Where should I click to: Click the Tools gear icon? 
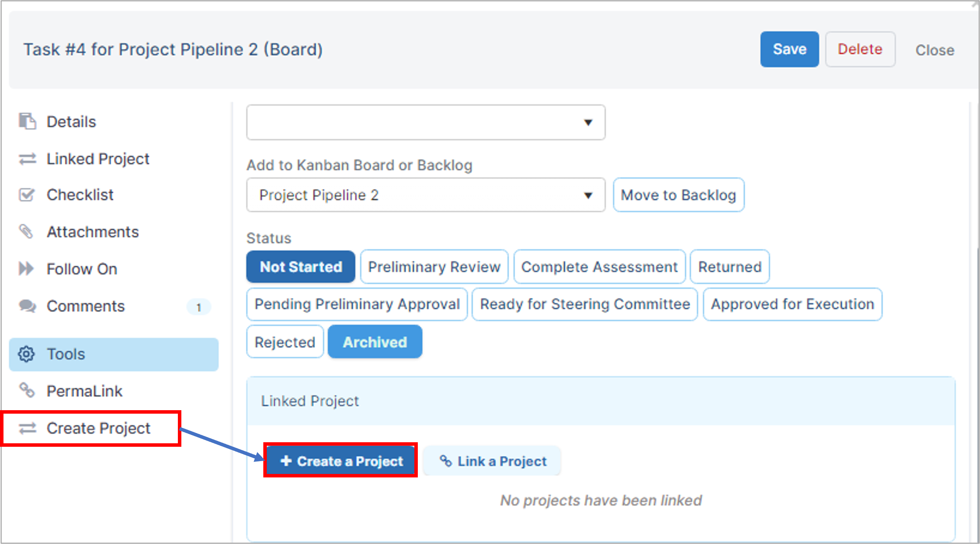26,354
